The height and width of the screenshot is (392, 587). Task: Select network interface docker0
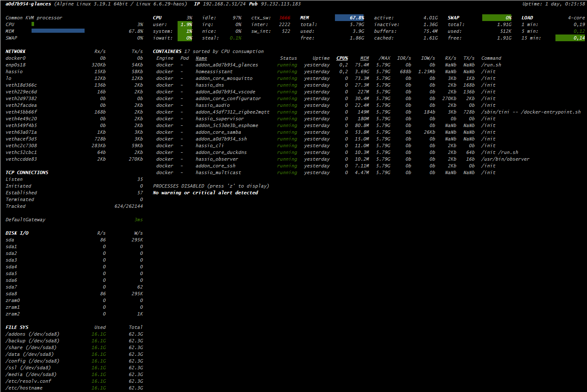click(x=16, y=58)
